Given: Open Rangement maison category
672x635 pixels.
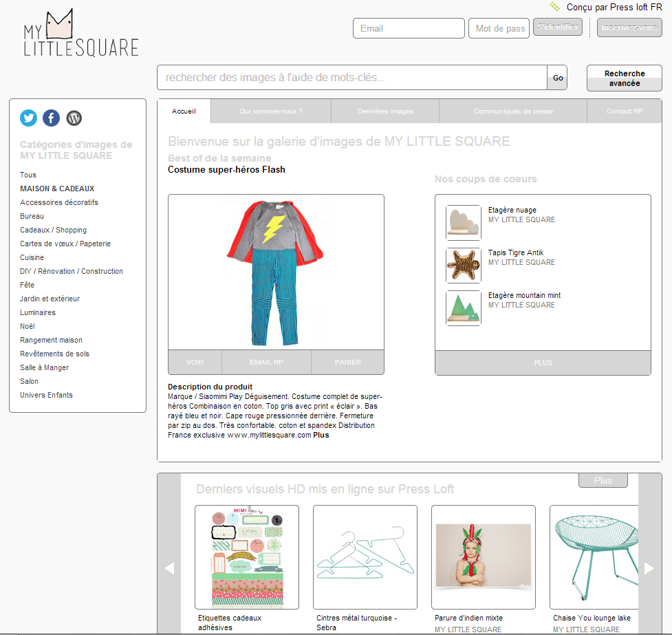Looking at the screenshot, I should 51,340.
